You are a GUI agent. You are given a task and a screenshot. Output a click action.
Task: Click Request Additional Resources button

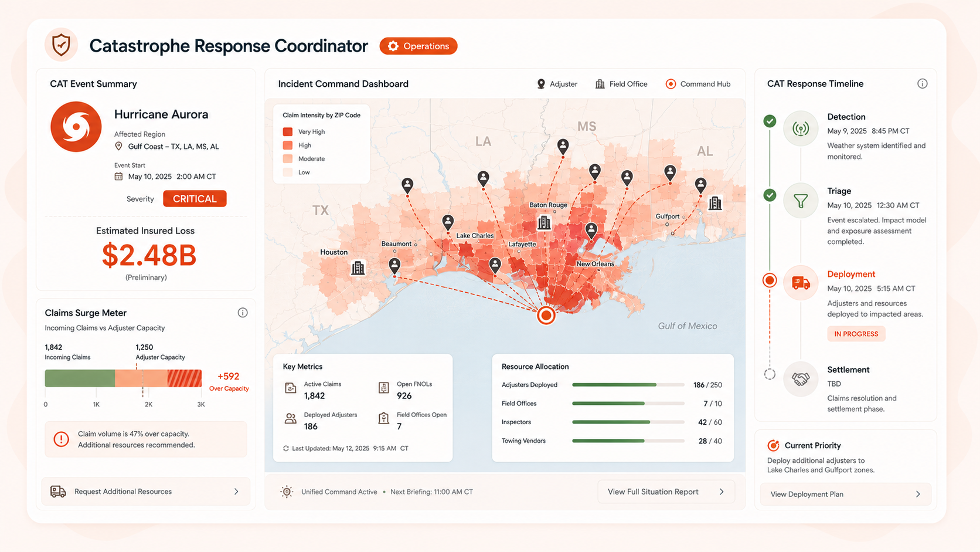pyautogui.click(x=146, y=492)
